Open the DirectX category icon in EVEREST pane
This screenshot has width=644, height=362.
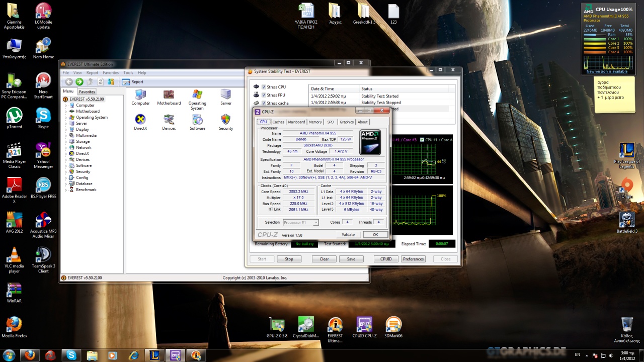(140, 122)
